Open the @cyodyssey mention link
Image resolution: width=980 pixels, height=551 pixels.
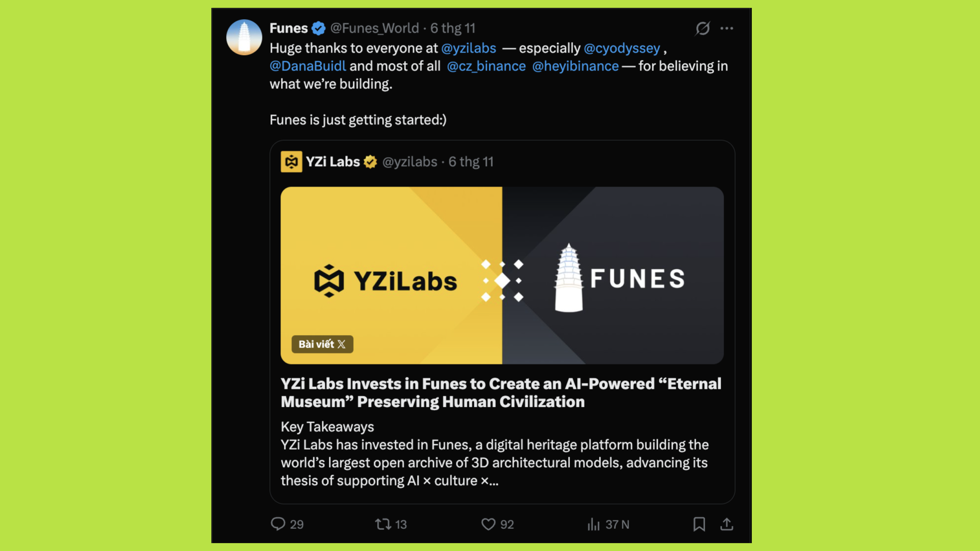tap(622, 48)
